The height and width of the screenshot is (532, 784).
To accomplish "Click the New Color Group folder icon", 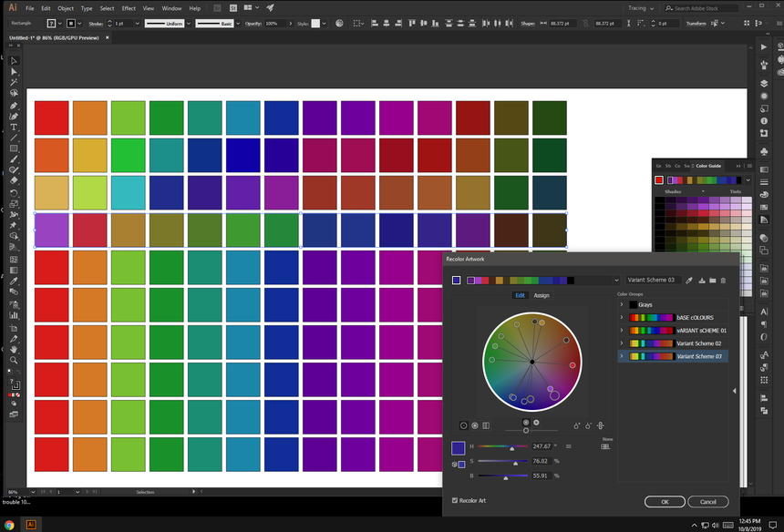I will point(712,281).
